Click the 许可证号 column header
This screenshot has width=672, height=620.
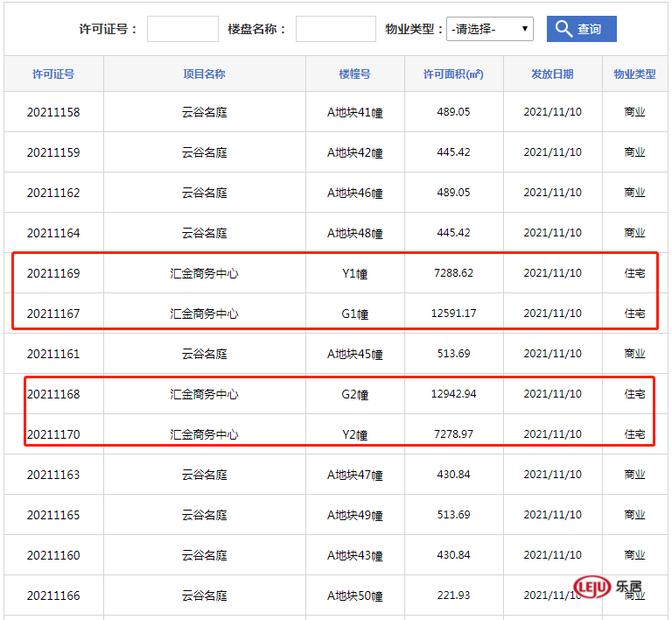53,74
